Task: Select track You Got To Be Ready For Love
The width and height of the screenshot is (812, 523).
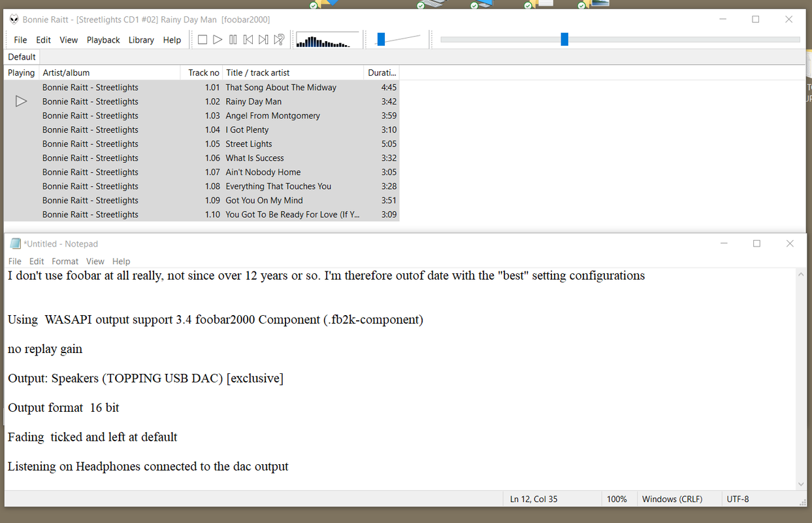Action: click(202, 214)
